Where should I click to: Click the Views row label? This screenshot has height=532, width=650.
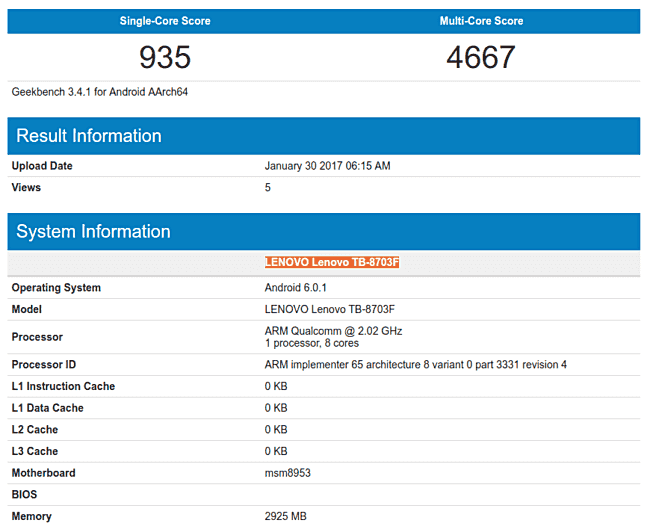(x=27, y=187)
